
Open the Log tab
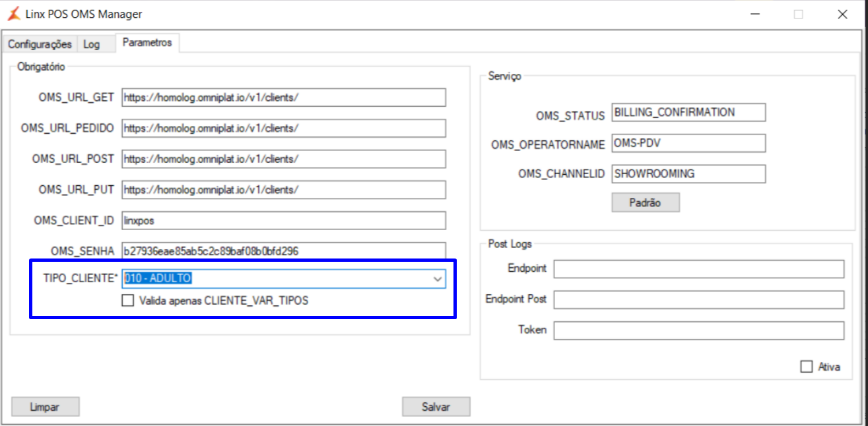click(91, 44)
